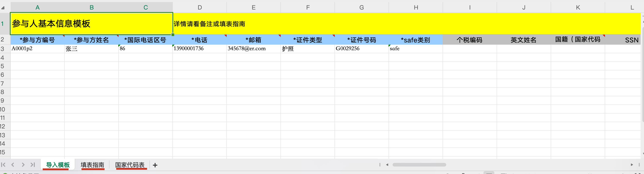The image size is (644, 174).
Task: Go to first sheet navigation arrow
Action: pyautogui.click(x=3, y=165)
